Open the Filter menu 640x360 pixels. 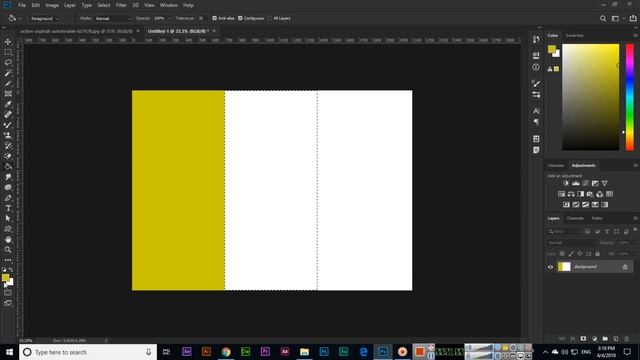click(121, 5)
